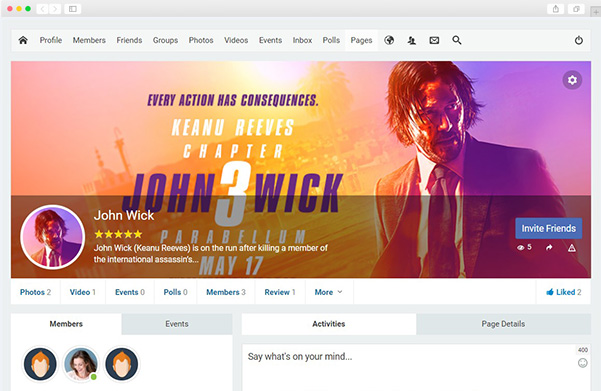Click the browser forward arrow
The image size is (601, 391).
click(55, 8)
